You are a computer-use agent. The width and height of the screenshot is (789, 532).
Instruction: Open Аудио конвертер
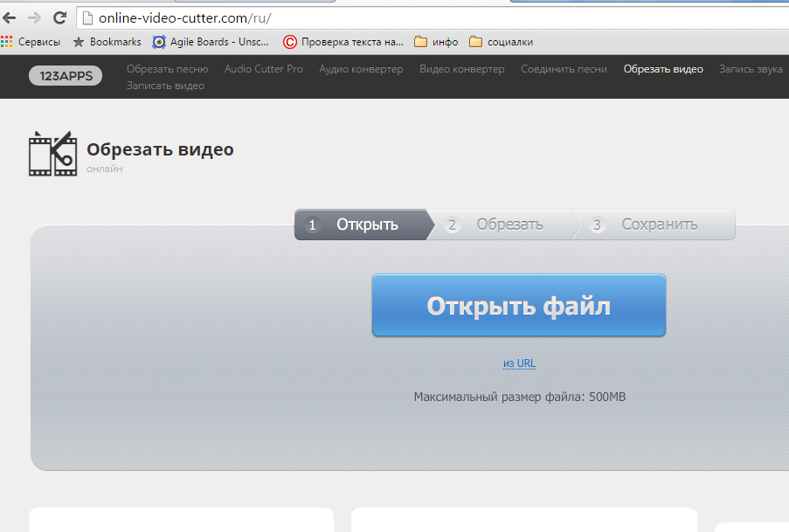361,69
